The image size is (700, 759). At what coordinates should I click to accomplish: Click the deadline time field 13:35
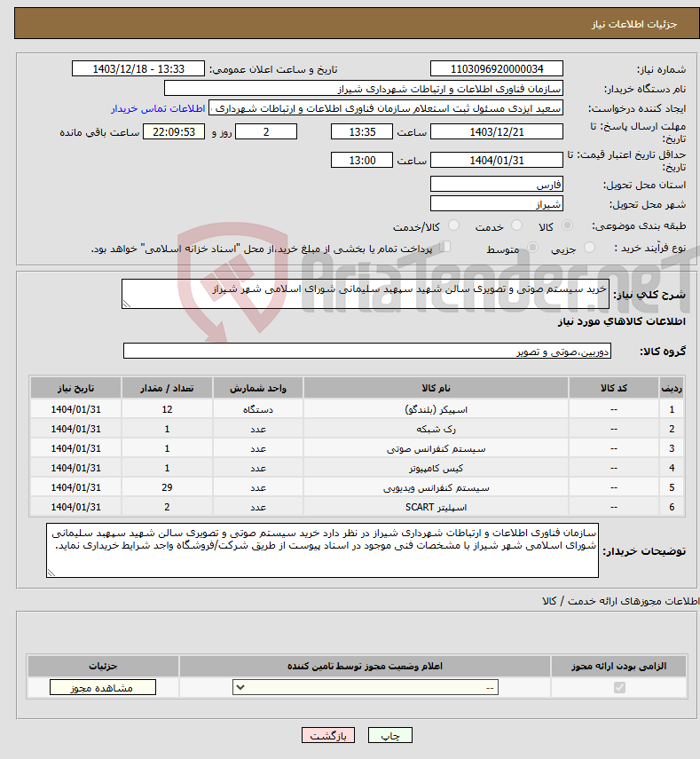point(362,131)
